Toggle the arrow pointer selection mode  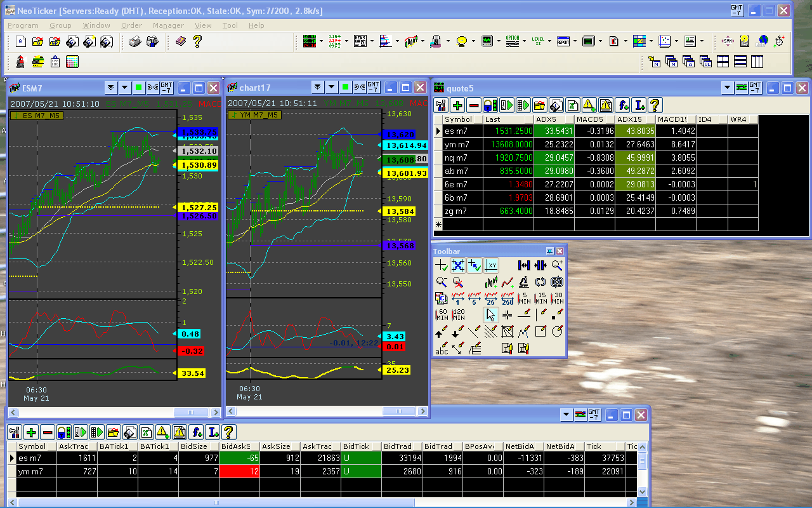(491, 315)
